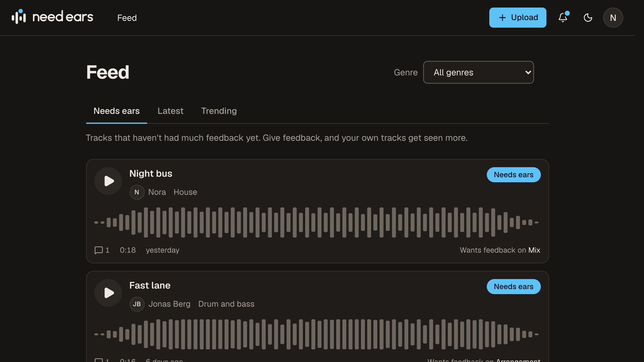Image resolution: width=644 pixels, height=362 pixels.
Task: Click the 0:18 duration text
Action: (128, 250)
